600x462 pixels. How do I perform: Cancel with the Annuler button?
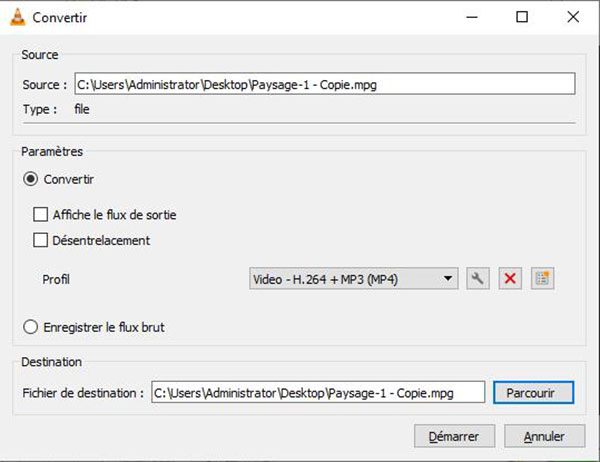point(544,436)
